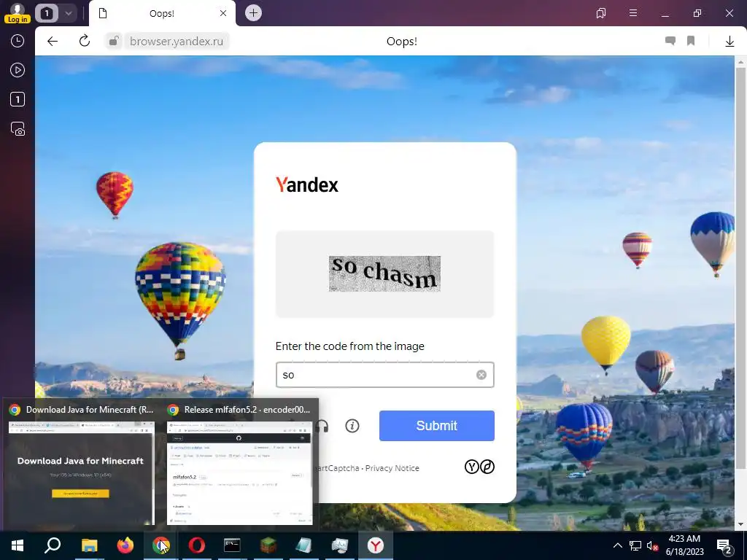The width and height of the screenshot is (747, 560).
Task: Open the Windows Start menu
Action: [x=18, y=545]
